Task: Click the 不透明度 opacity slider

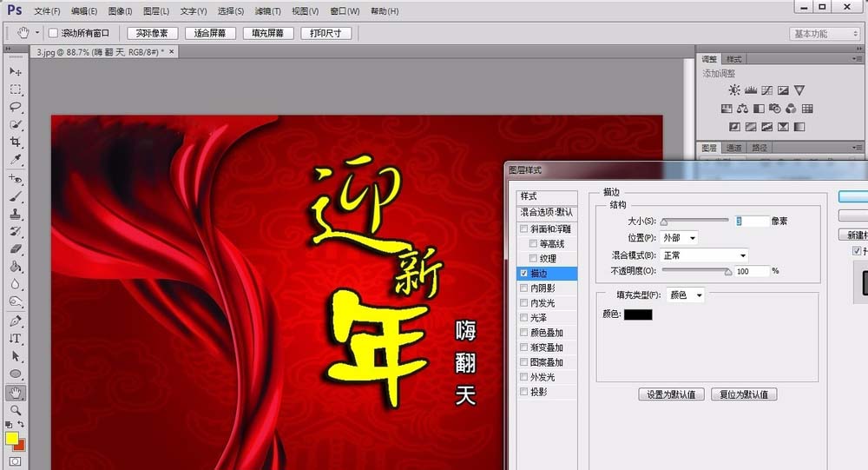Action: click(x=697, y=271)
